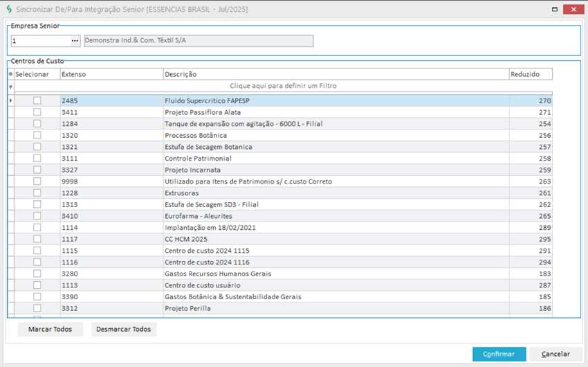Select checkbox for Estufa de Secagem SD3 - Filial

(37, 204)
